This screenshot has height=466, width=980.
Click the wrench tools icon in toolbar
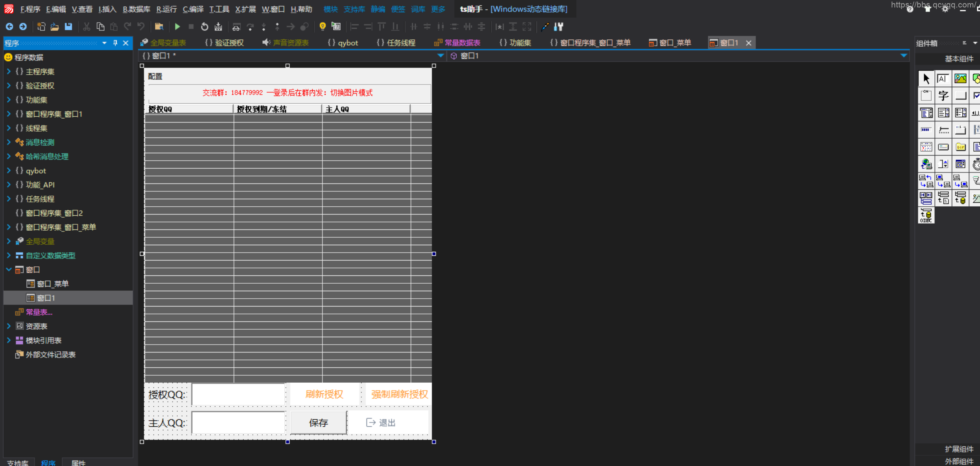[558, 27]
